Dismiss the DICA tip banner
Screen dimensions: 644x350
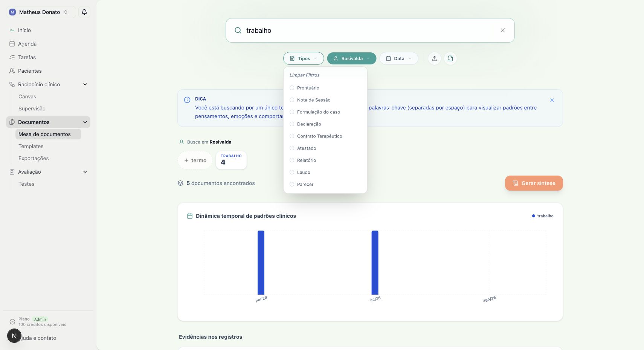click(552, 100)
